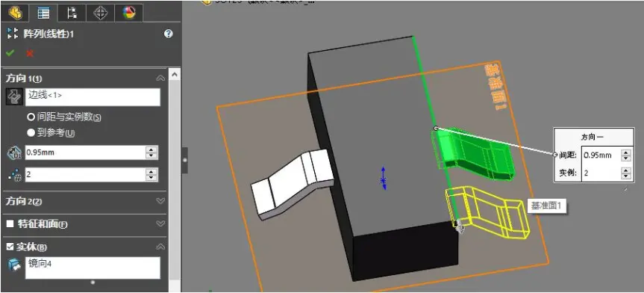Click the green seed body preview
The height and width of the screenshot is (293, 644).
click(x=472, y=153)
